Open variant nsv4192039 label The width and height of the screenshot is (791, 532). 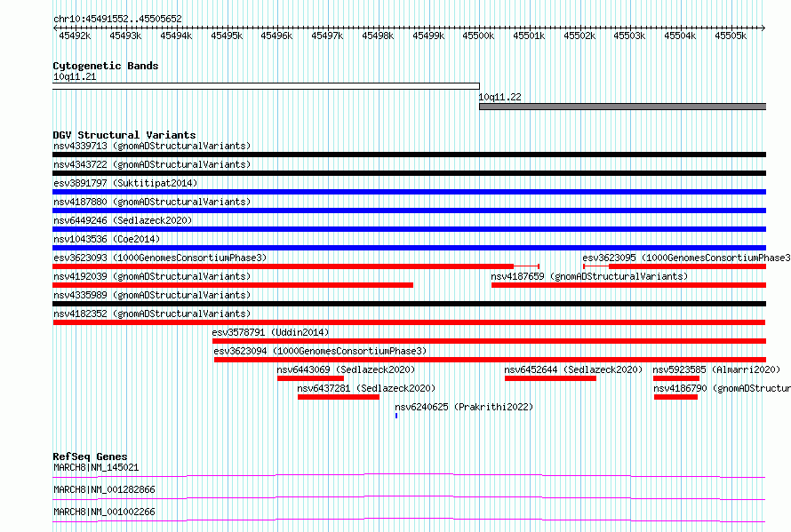point(152,276)
